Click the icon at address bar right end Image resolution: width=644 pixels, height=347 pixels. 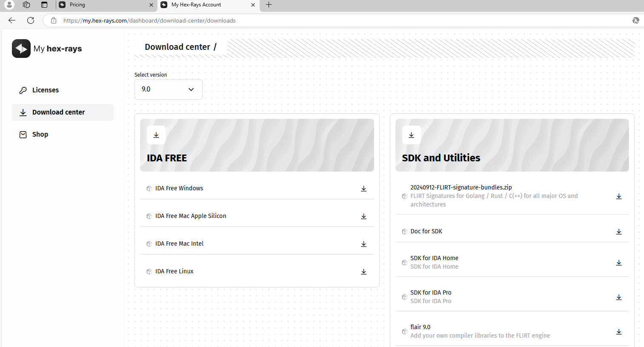(636, 20)
